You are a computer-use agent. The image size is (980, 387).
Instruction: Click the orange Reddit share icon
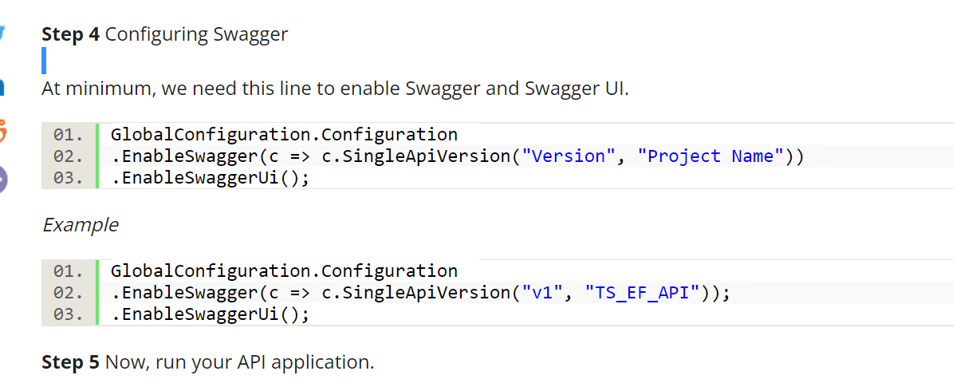pyautogui.click(x=2, y=130)
